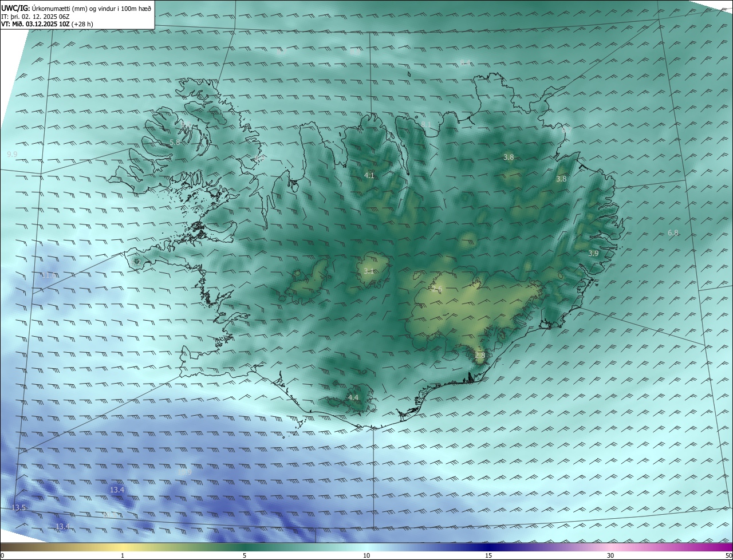Click the colorbar tick label 0
Screen dimensions: 733x560
[2, 555]
